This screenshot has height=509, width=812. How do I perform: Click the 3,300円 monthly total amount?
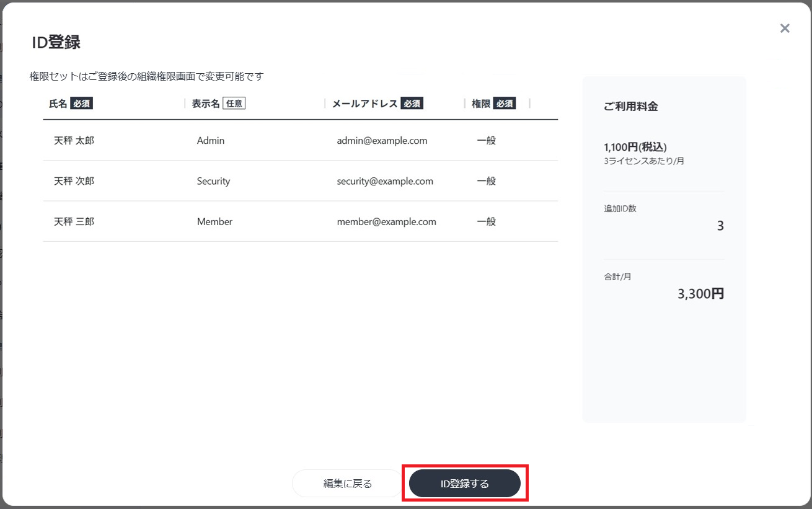pos(700,294)
